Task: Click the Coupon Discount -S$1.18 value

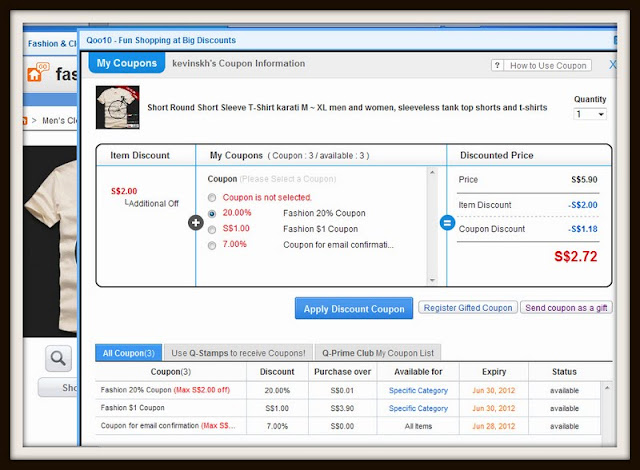Action: tap(582, 229)
